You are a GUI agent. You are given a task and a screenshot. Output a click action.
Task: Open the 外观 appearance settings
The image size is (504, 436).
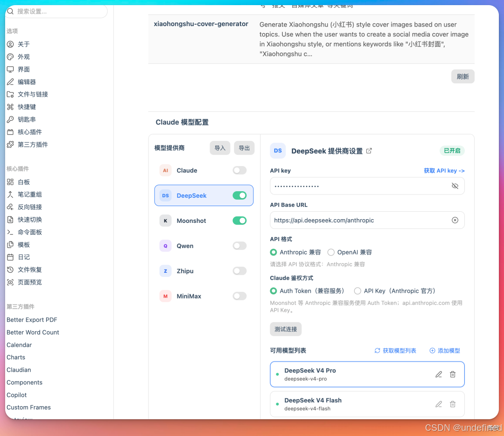pyautogui.click(x=23, y=57)
